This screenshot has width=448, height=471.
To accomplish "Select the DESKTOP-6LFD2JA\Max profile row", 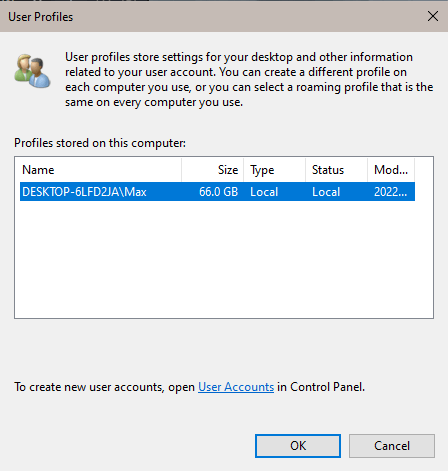I will tap(217, 192).
